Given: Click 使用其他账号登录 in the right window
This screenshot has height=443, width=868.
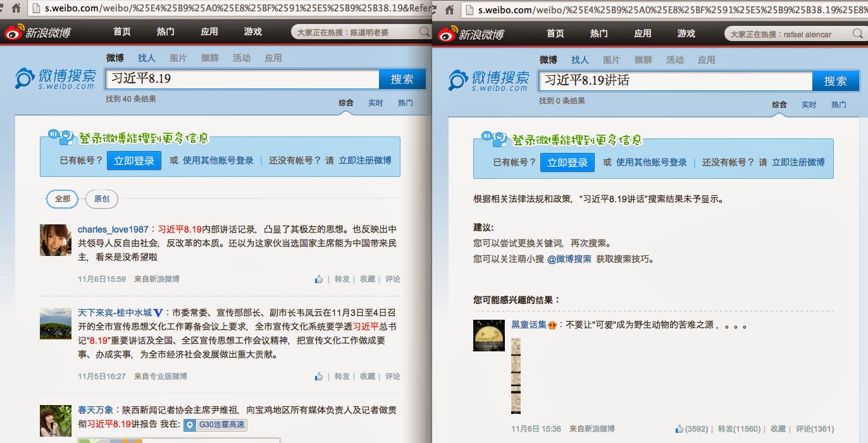Looking at the screenshot, I should (x=652, y=162).
